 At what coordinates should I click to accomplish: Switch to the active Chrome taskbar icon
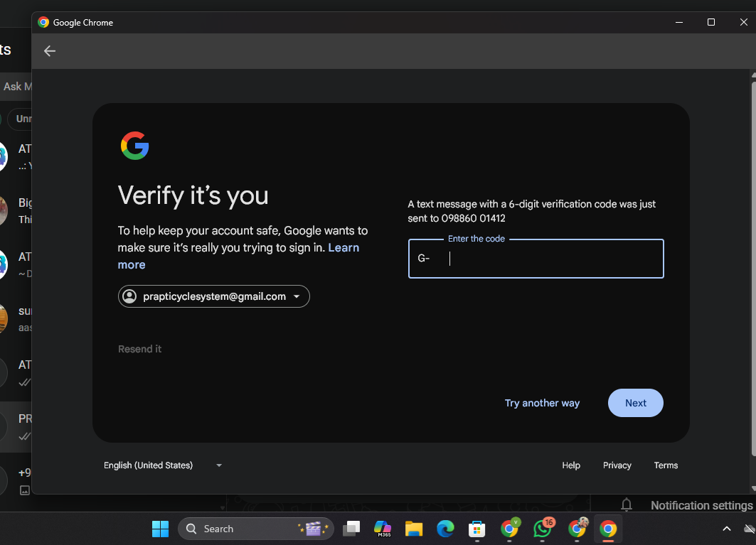[608, 529]
